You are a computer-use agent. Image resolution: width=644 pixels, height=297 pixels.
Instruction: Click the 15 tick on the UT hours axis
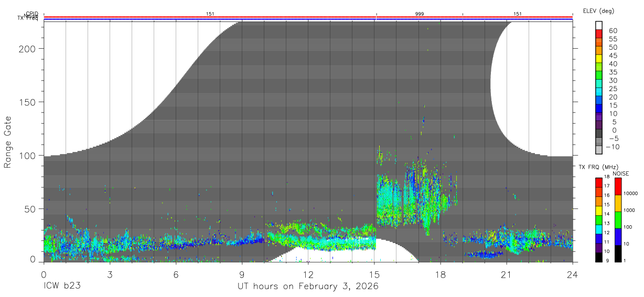(374, 274)
